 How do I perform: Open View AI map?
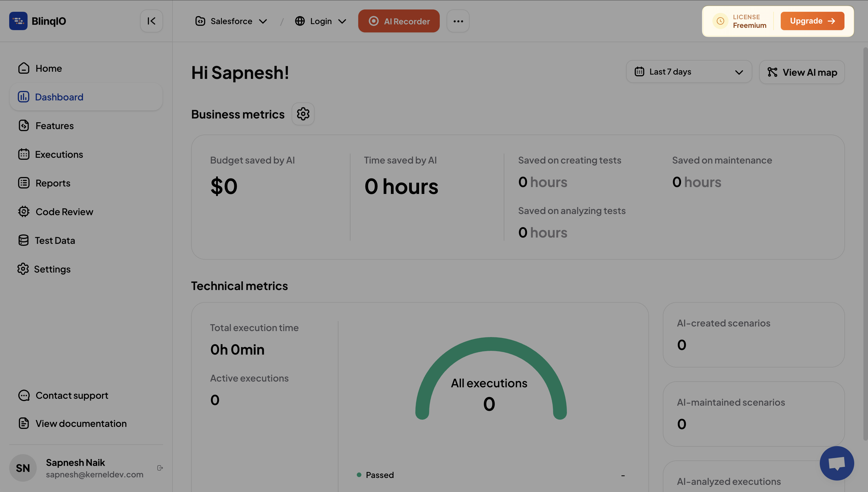[802, 72]
